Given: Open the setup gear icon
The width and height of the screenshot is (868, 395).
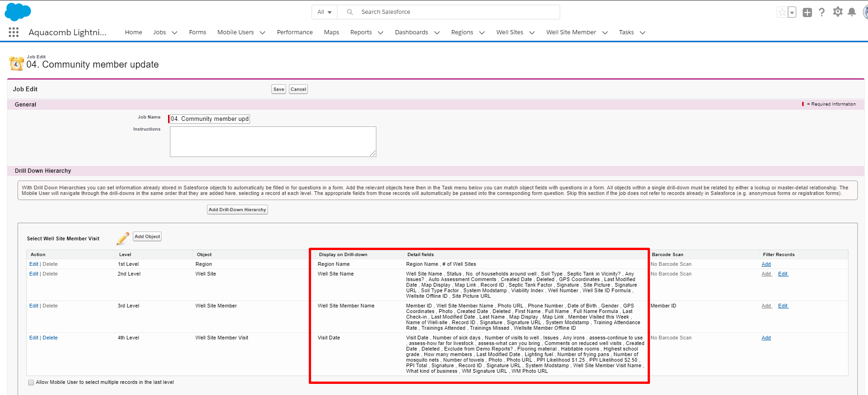Looking at the screenshot, I should point(837,12).
